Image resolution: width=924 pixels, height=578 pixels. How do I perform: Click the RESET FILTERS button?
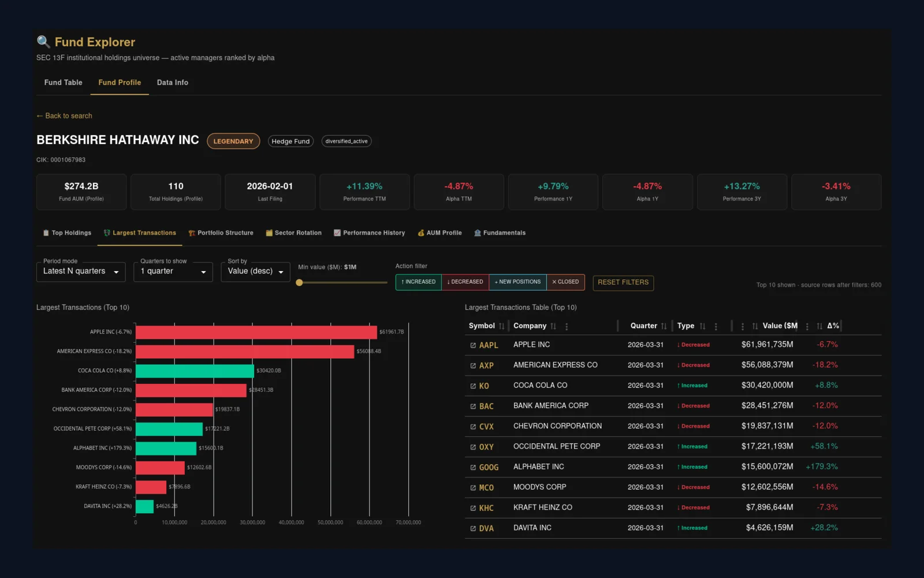623,283
